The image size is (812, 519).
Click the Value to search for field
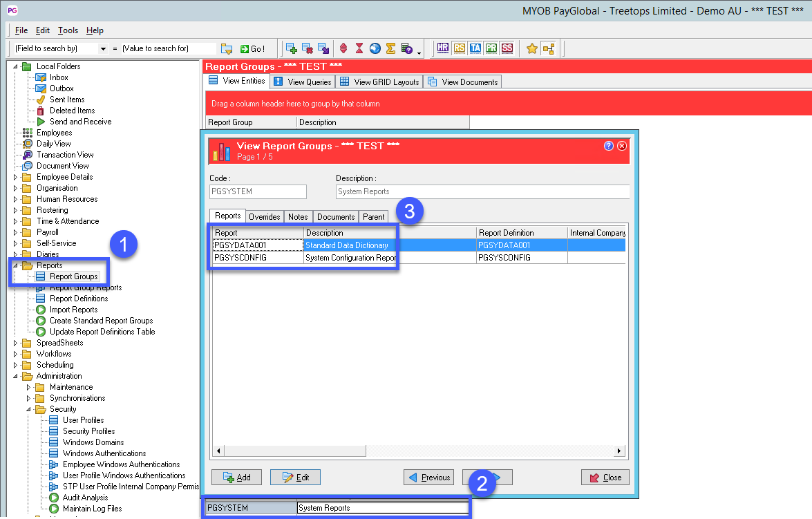[x=168, y=48]
